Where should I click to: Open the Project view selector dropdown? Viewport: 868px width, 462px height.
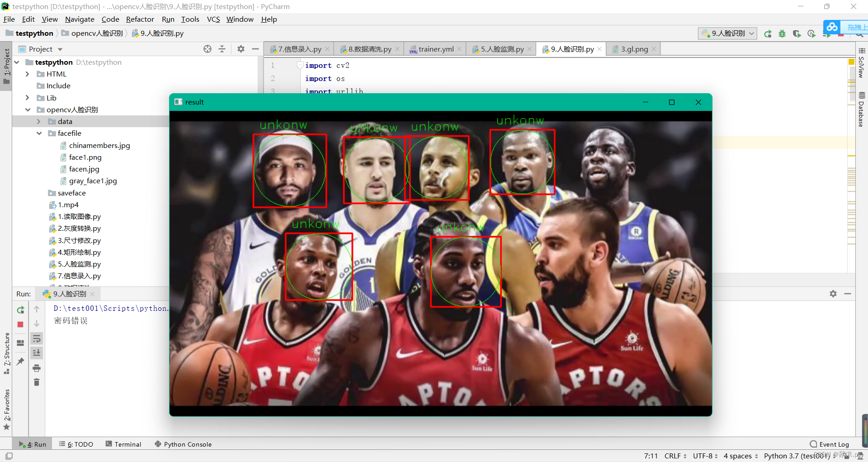[41, 49]
